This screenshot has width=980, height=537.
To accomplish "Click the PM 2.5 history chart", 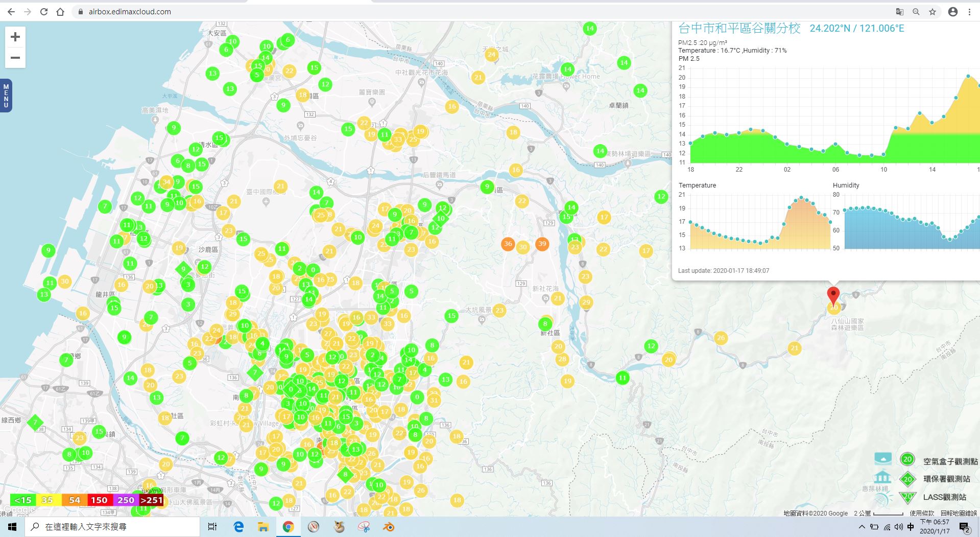I will tap(833, 116).
